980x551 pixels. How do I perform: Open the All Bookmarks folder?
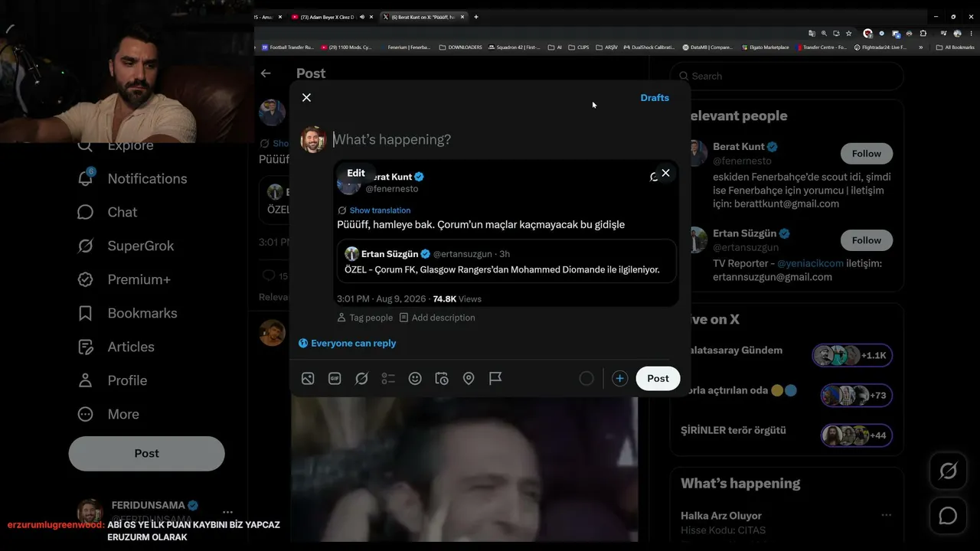955,47
